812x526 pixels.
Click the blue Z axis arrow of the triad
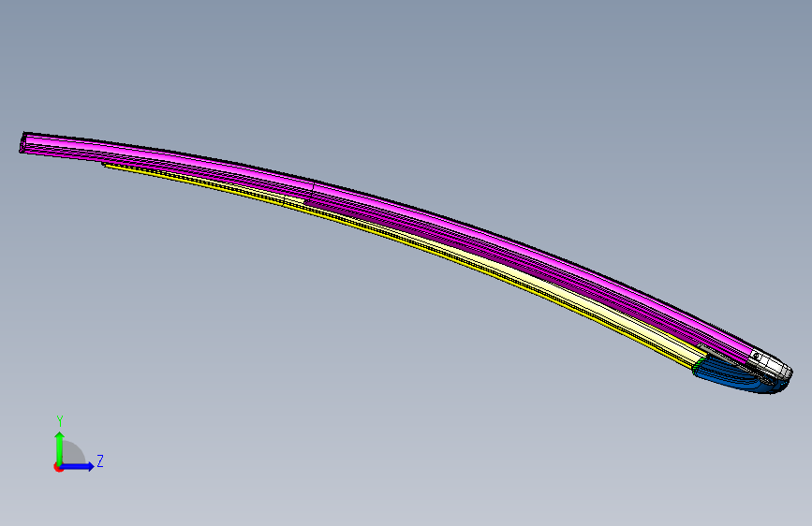pyautogui.click(x=78, y=466)
